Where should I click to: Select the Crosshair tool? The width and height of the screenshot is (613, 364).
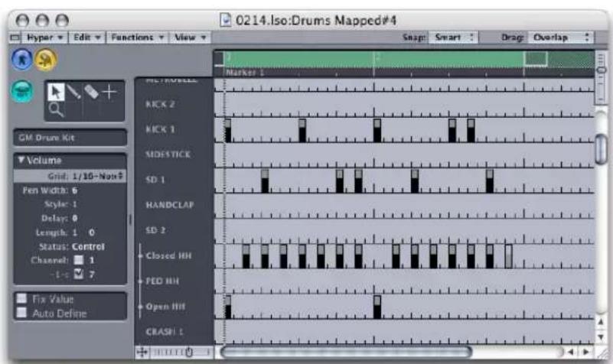click(x=109, y=93)
